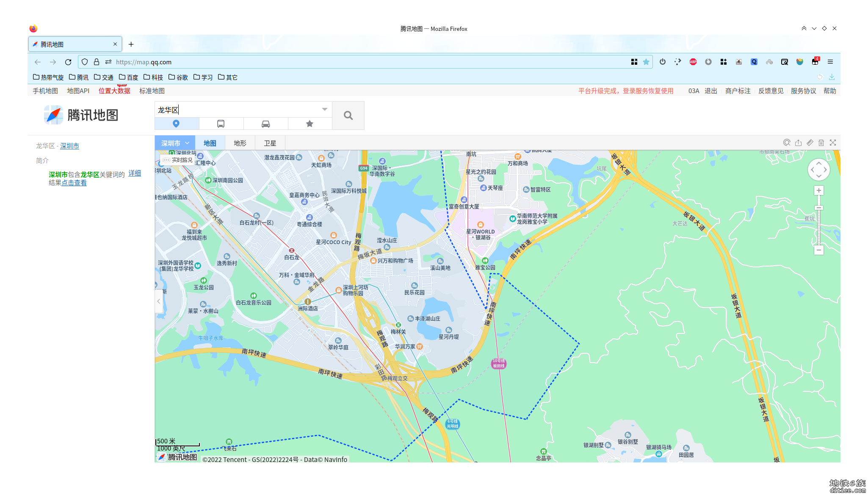Close the 腾讯地图 browser tab
This screenshot has width=868, height=495.
pos(115,44)
